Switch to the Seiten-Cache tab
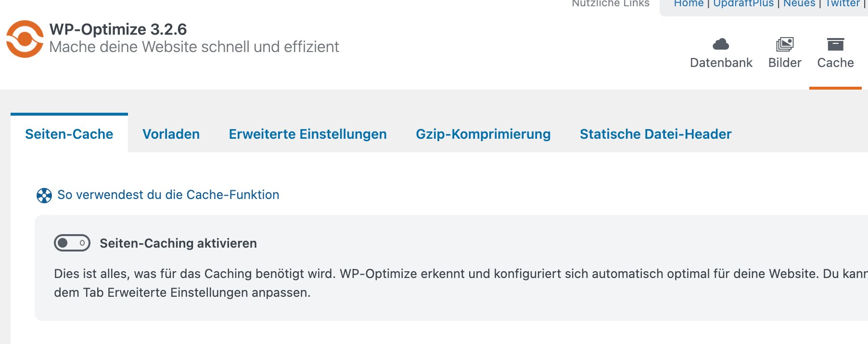Screen dimensions: 868x344 pyautogui.click(x=69, y=134)
